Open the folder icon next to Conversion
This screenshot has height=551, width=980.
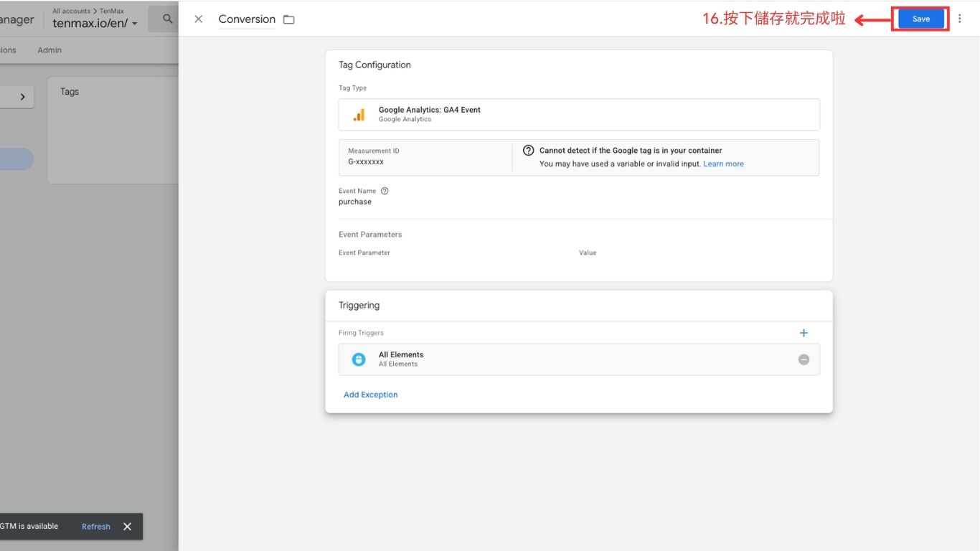[x=289, y=19]
